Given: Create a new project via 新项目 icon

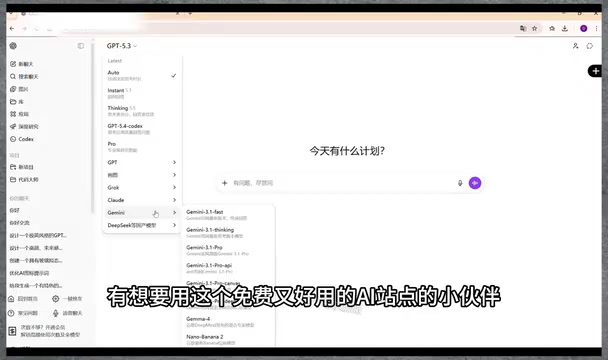Looking at the screenshot, I should tap(13, 167).
